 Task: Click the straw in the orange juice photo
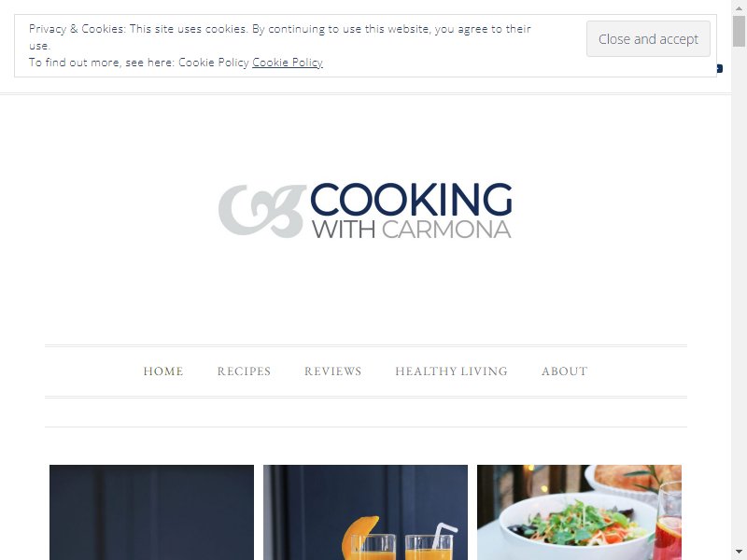pos(444,534)
